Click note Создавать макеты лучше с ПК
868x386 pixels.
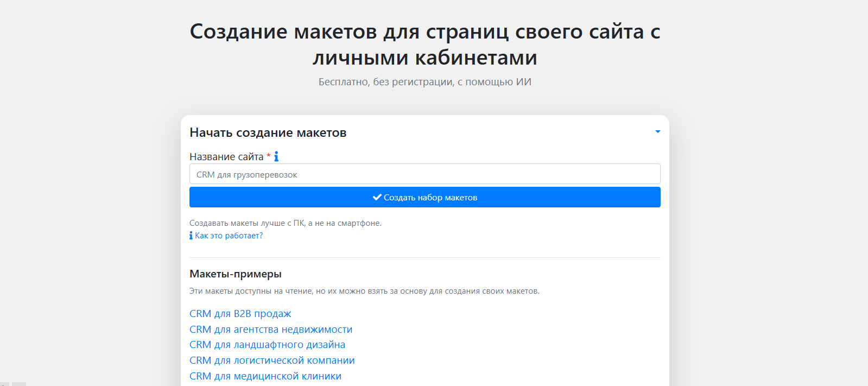[286, 223]
